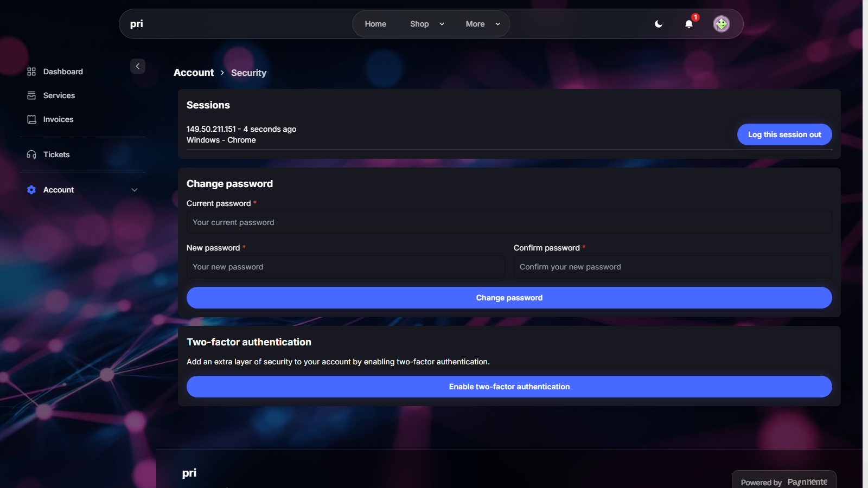The image size is (868, 488).
Task: Collapse the sidebar with arrow button
Action: click(138, 66)
